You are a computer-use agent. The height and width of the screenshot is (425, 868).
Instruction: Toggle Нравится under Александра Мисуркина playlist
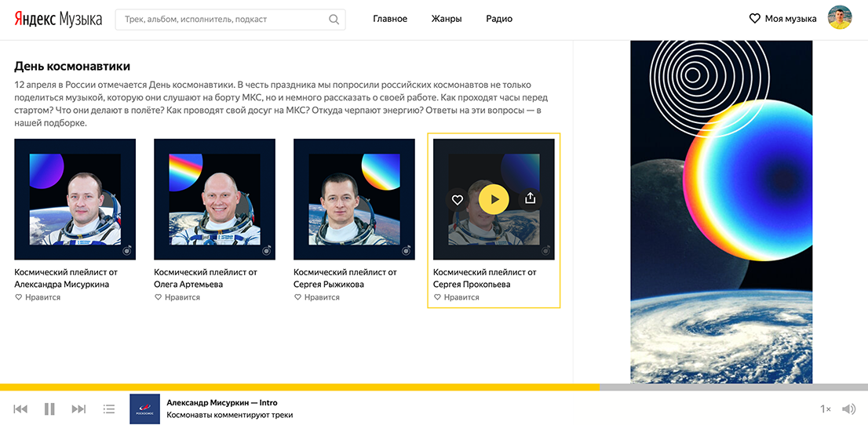38,297
